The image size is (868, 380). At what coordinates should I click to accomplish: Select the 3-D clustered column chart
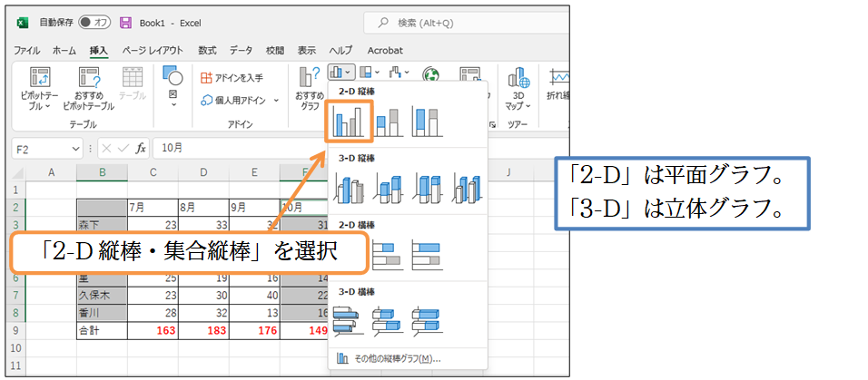[x=348, y=187]
